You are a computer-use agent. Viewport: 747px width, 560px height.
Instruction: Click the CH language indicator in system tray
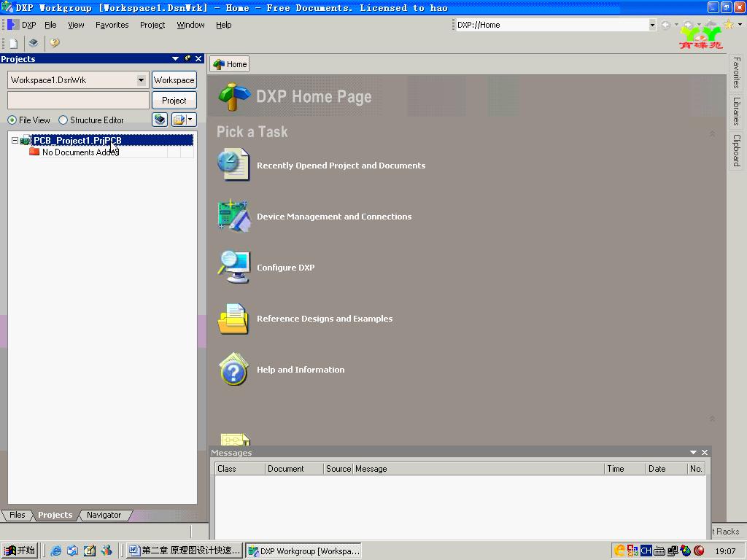pyautogui.click(x=646, y=551)
